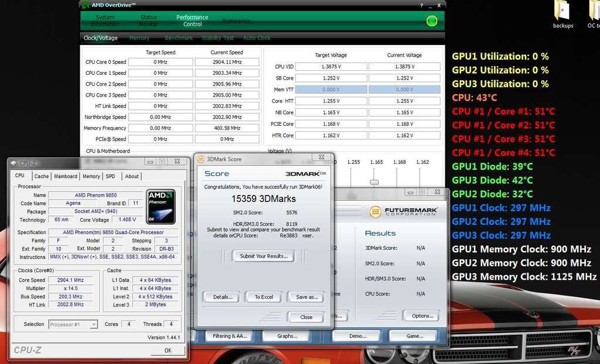The width and height of the screenshot is (600, 364).
Task: Click the AMD Phenom logo in CPU-Z
Action: [x=161, y=207]
